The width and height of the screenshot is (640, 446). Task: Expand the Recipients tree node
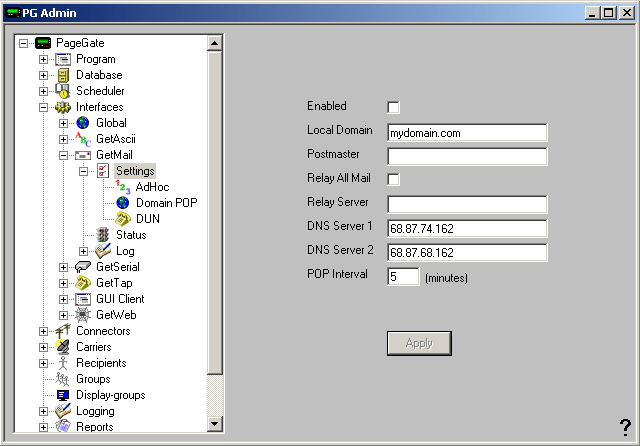click(43, 363)
